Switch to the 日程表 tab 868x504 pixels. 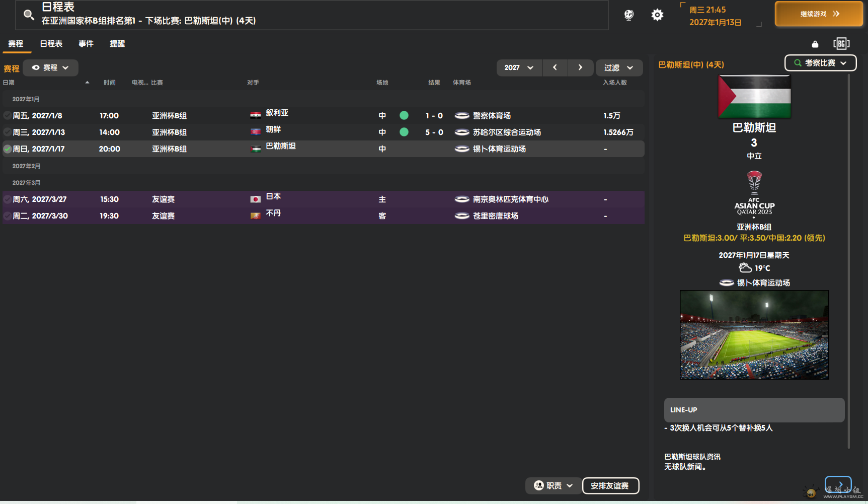(51, 44)
